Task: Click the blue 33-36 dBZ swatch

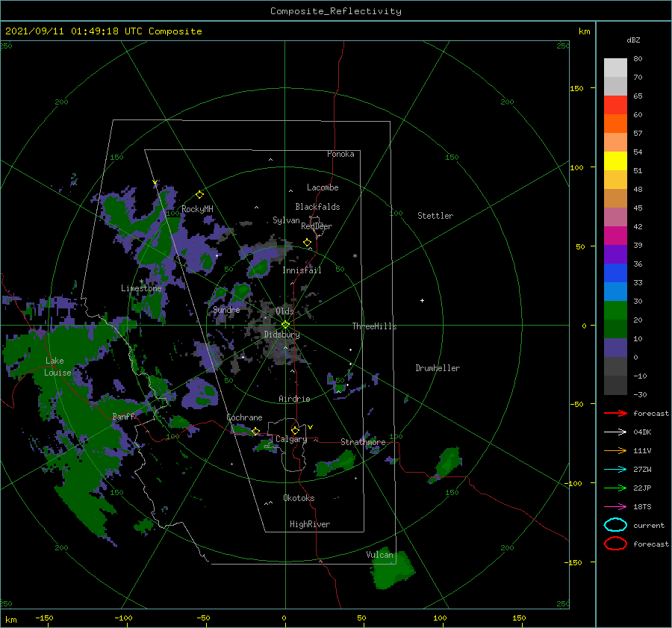Action: coord(615,273)
